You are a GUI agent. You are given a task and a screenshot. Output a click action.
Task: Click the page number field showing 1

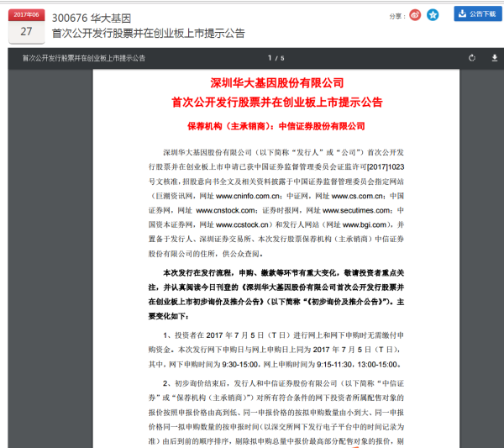pos(270,58)
